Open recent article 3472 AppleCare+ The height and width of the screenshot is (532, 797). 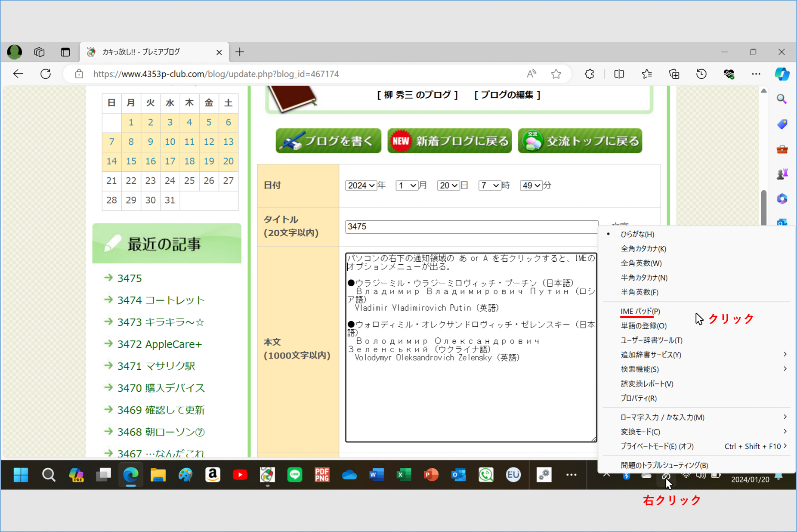(160, 344)
